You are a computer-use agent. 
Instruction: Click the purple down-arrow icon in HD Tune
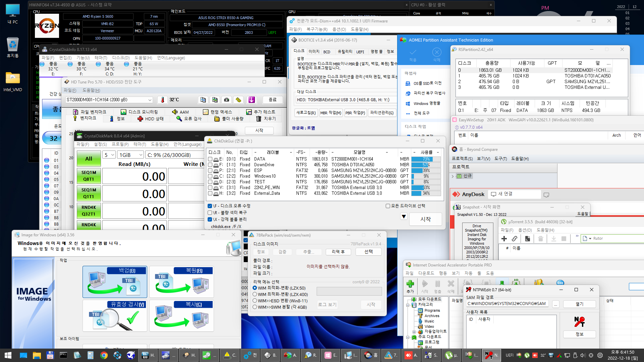(x=252, y=100)
